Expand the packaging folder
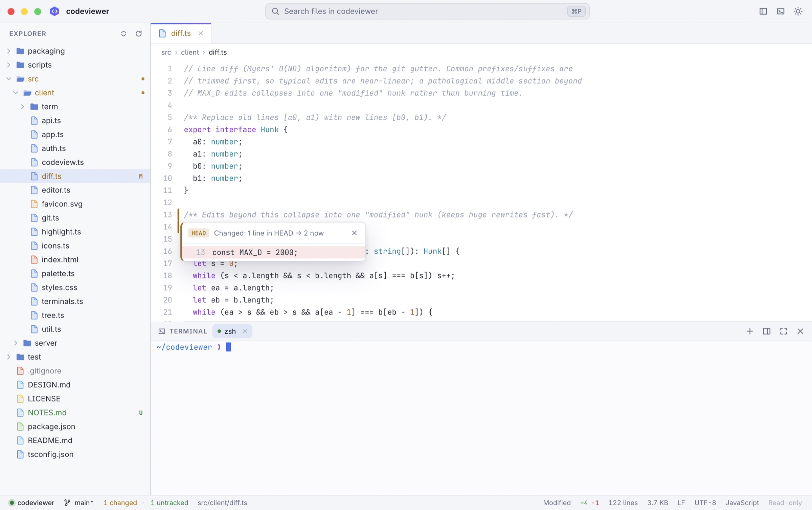 click(x=9, y=51)
